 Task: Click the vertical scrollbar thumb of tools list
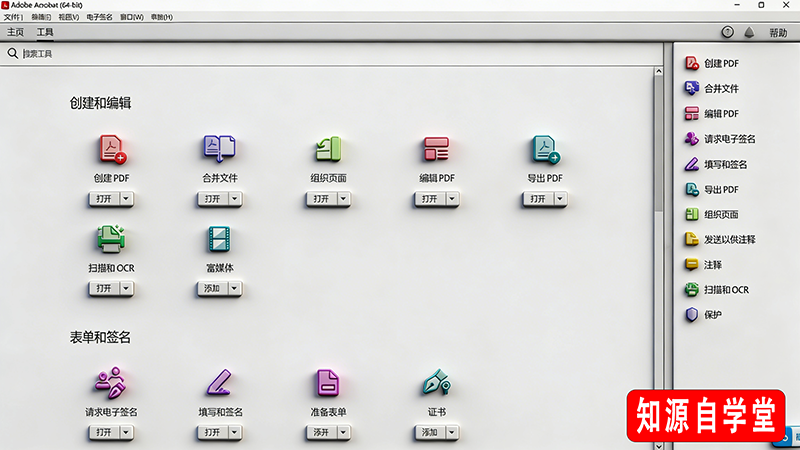tap(659, 144)
